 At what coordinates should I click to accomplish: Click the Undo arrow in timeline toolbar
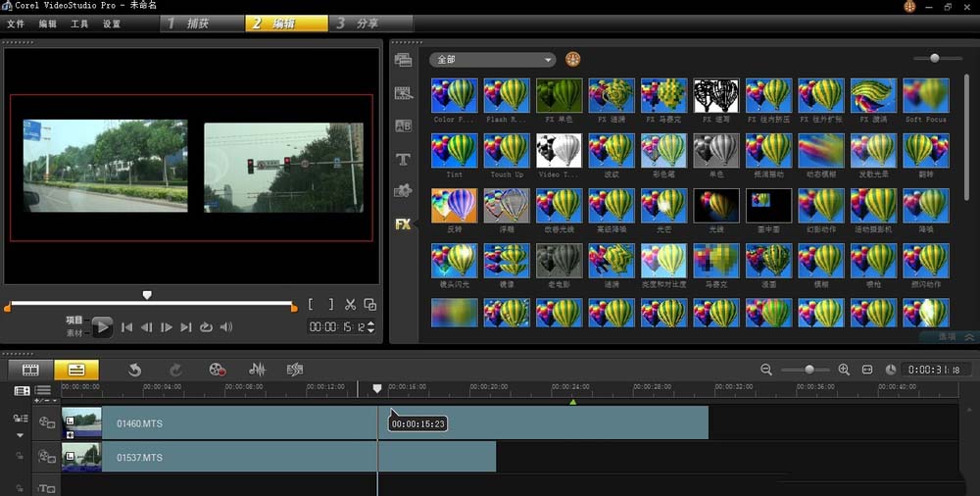coord(134,370)
